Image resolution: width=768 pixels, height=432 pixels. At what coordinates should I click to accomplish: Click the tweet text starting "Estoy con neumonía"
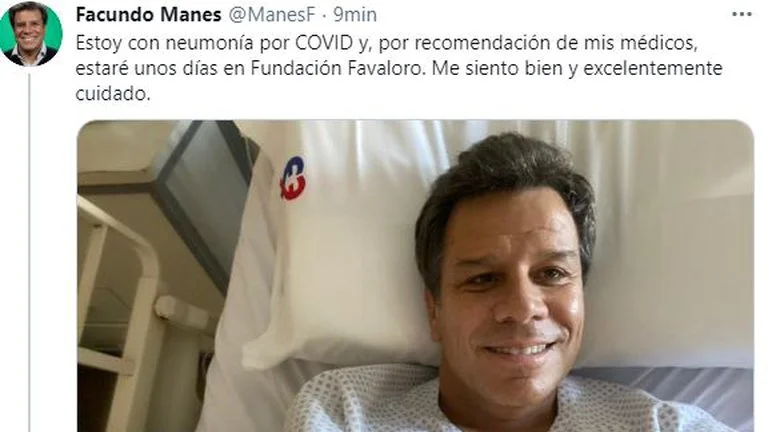point(399,68)
